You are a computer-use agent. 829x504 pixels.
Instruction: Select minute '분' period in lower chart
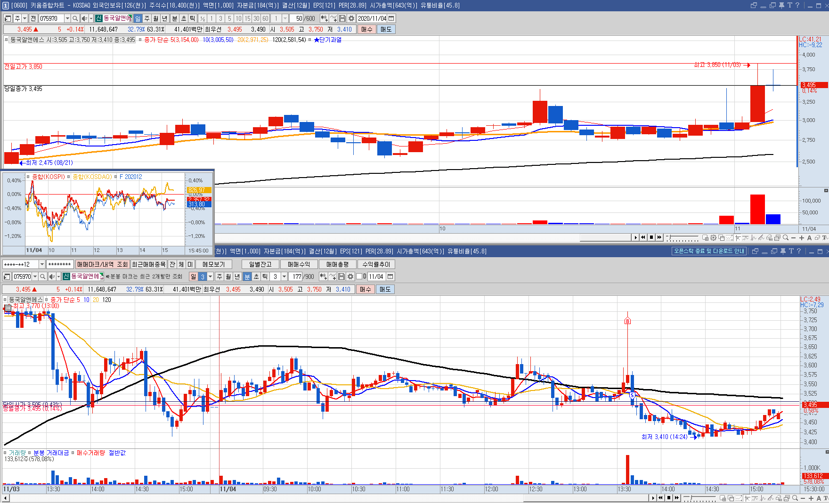click(247, 276)
